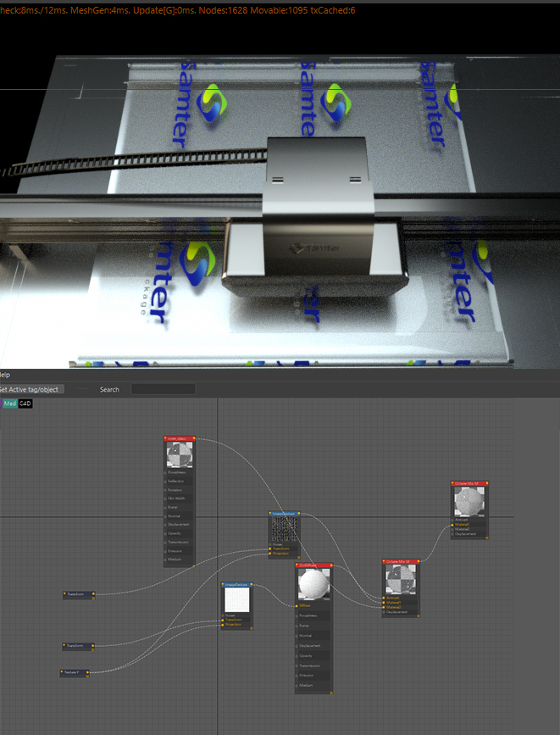Screen dimensions: 560x735
Task: Click the Transform pin on patterned ImageTexture
Action: coord(270,548)
